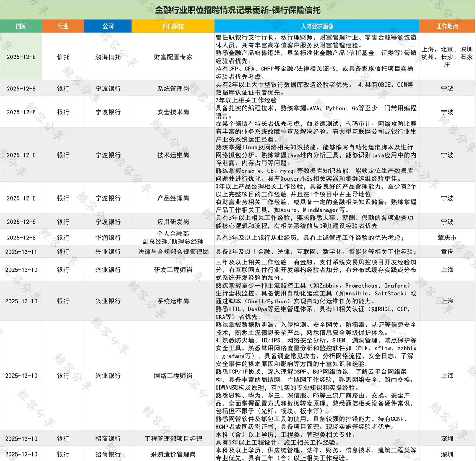476x461 pixels.
Task: Select the 工程管理部项目经理 cell
Action: pos(173,438)
